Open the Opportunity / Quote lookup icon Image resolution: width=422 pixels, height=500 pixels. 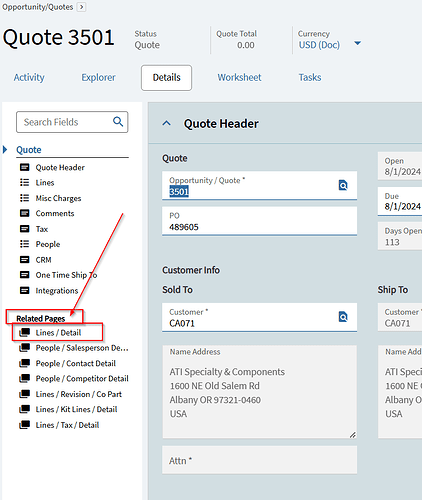(343, 185)
